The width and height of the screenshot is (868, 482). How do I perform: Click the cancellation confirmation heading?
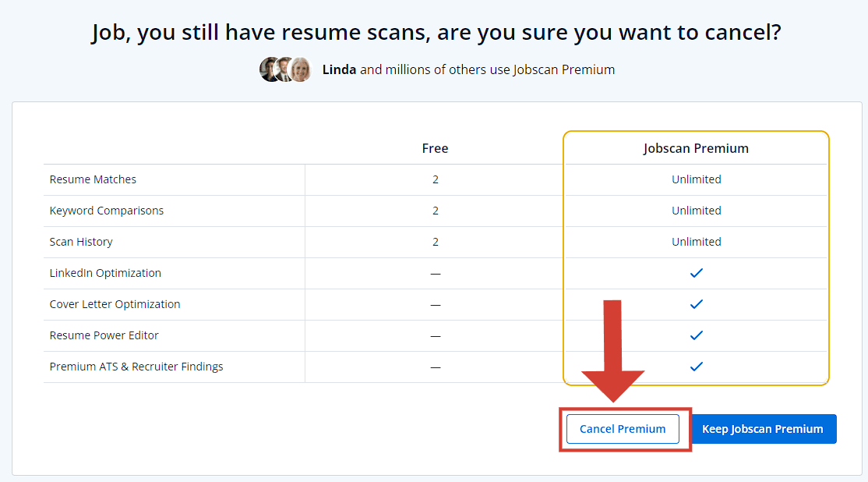tap(436, 33)
